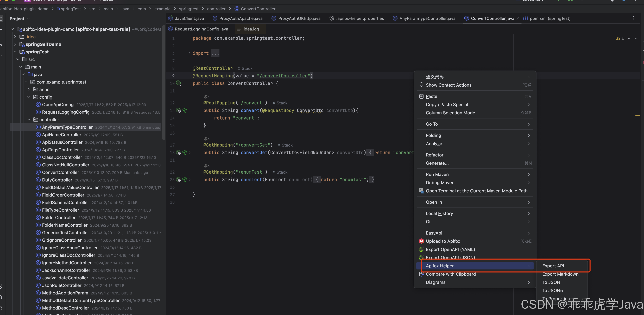Open the editor tabs more-options kebab menu

634,18
